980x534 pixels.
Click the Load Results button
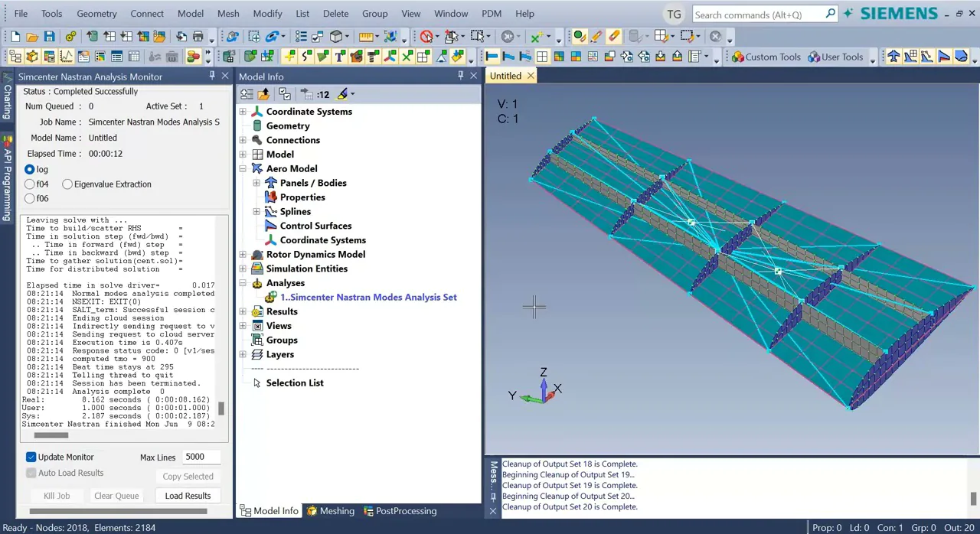click(x=188, y=496)
